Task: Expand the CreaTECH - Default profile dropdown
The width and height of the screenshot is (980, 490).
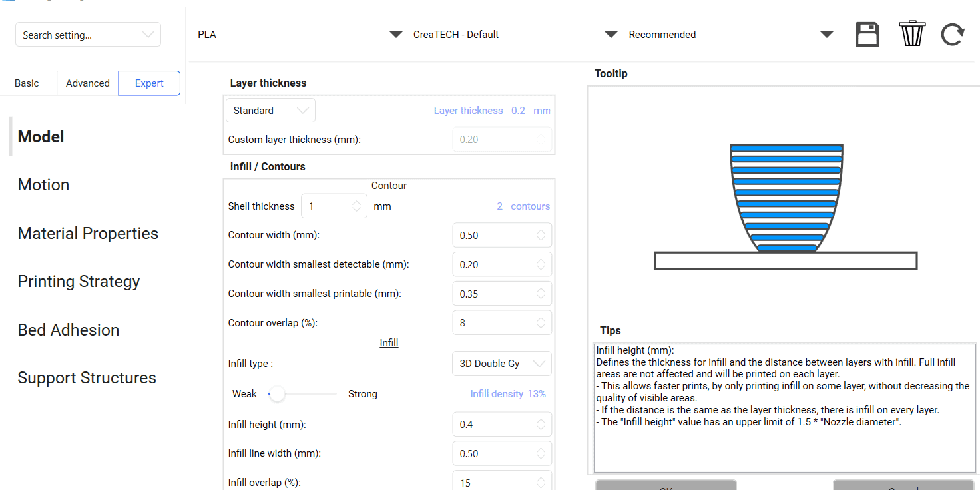Action: 515,35
